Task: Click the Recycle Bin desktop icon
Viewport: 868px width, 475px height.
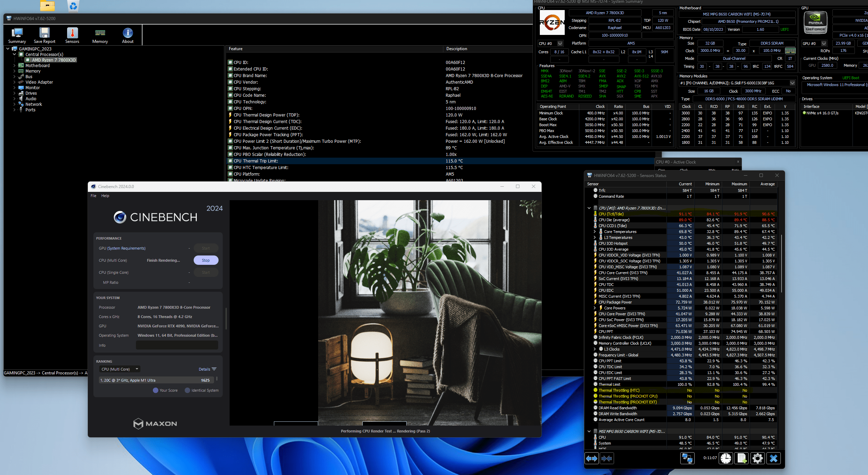Action: pyautogui.click(x=73, y=6)
